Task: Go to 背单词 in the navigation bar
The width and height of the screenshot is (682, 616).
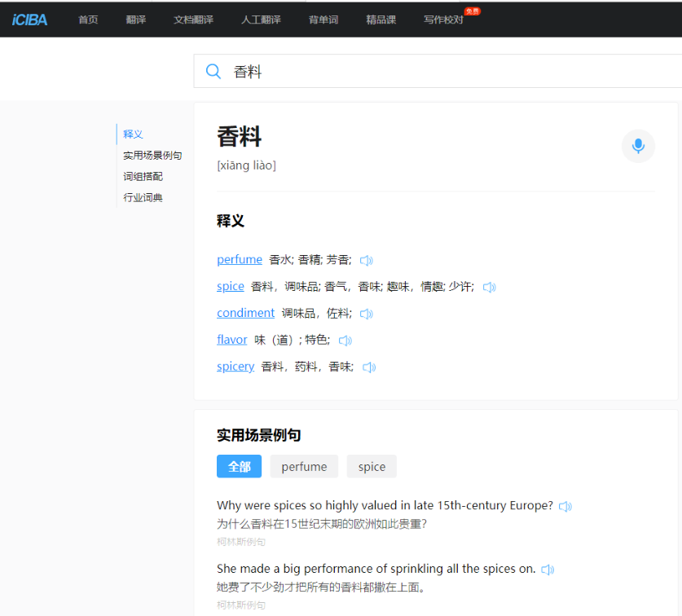Action: click(323, 20)
